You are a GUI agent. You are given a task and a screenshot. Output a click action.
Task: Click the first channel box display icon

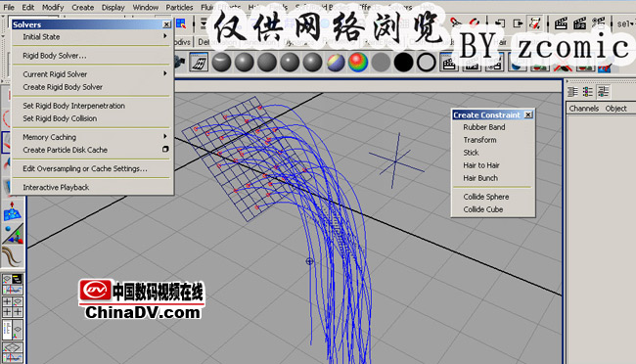572,92
